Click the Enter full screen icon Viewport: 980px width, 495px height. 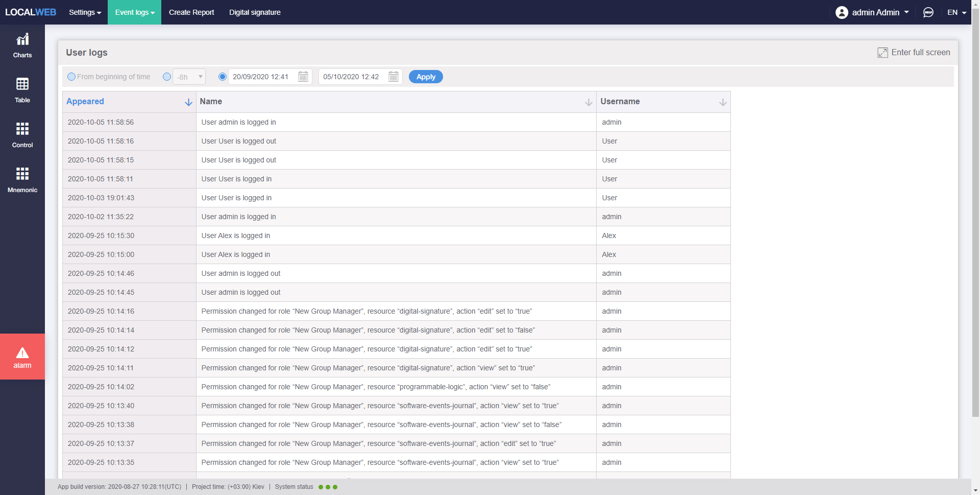[883, 53]
